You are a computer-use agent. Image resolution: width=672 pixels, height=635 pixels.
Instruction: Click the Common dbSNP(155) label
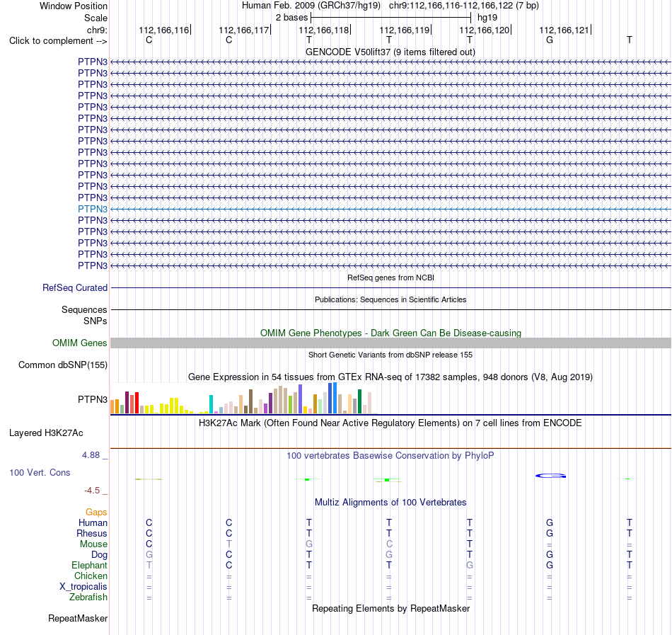click(x=63, y=365)
